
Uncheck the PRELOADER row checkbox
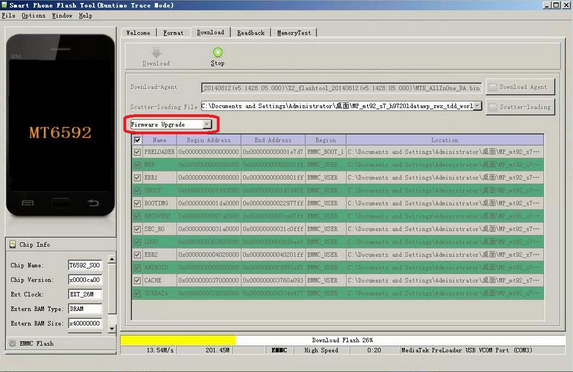137,152
